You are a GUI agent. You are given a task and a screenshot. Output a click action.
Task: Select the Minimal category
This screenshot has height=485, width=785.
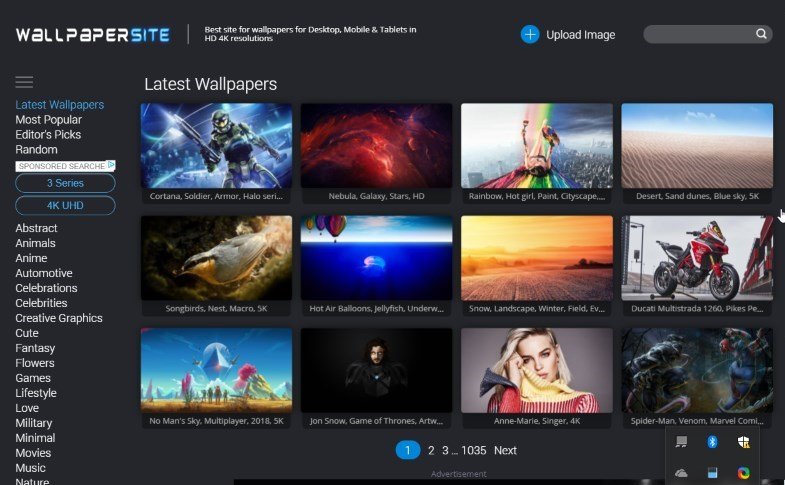point(35,438)
